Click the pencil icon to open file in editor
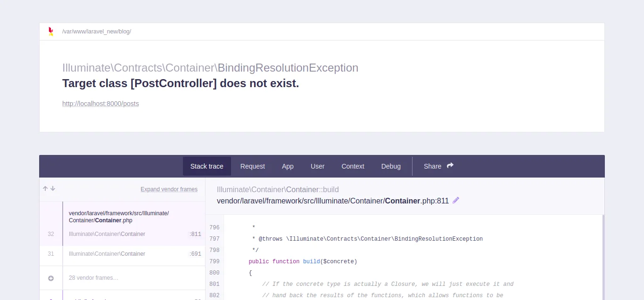This screenshot has width=644, height=300. [456, 200]
